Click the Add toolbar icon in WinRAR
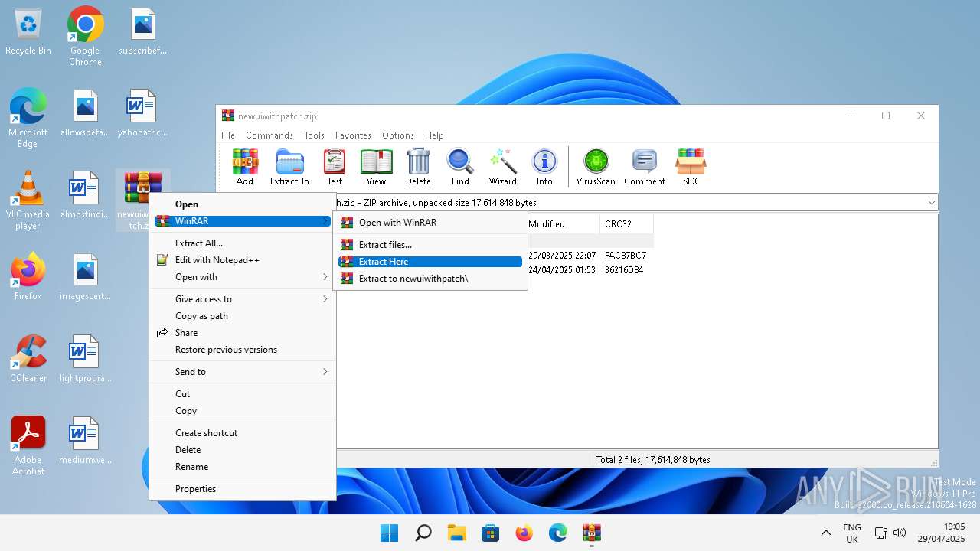Screen dimensions: 980x551 click(245, 167)
